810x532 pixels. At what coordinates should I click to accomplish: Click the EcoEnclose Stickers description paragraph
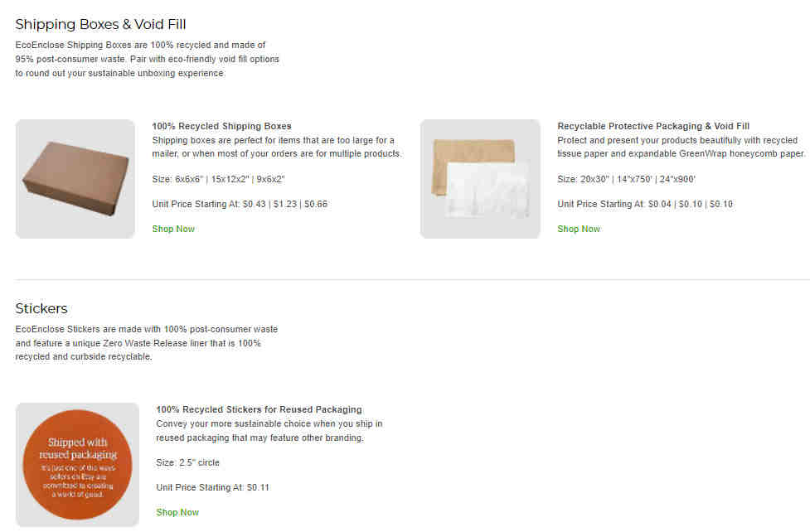(147, 343)
